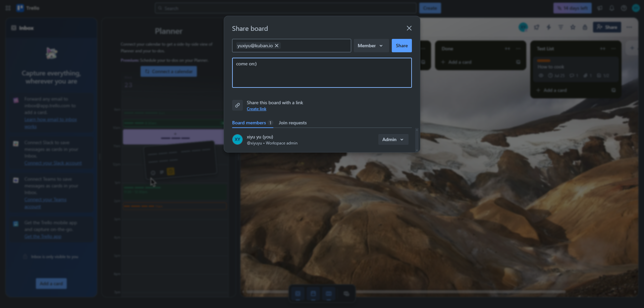Click the member list scrollbar in the dialog

(417, 139)
